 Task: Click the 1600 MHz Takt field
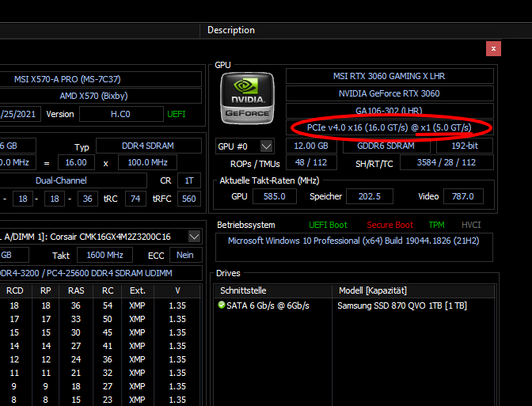(104, 255)
